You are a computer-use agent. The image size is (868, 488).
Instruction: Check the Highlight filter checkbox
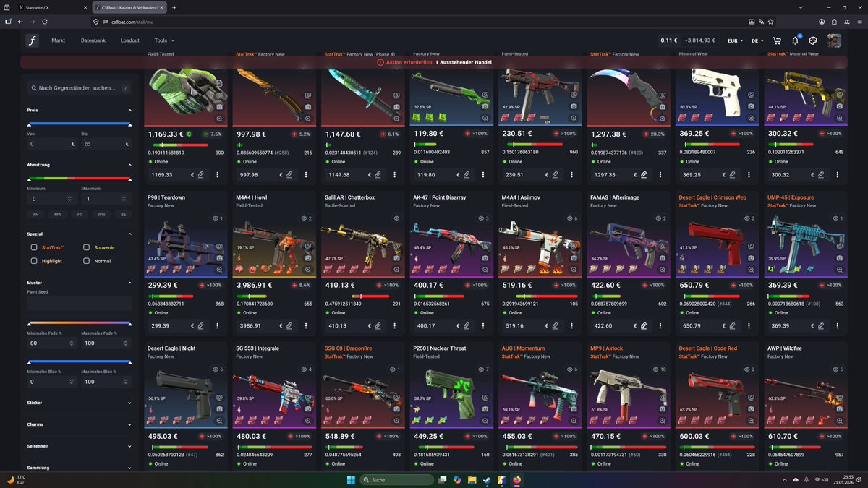34,261
